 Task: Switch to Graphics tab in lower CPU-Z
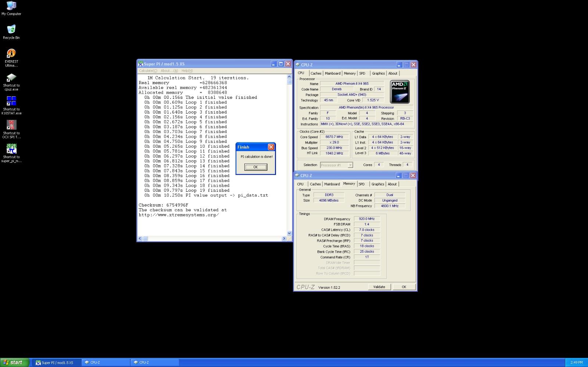pos(377,184)
